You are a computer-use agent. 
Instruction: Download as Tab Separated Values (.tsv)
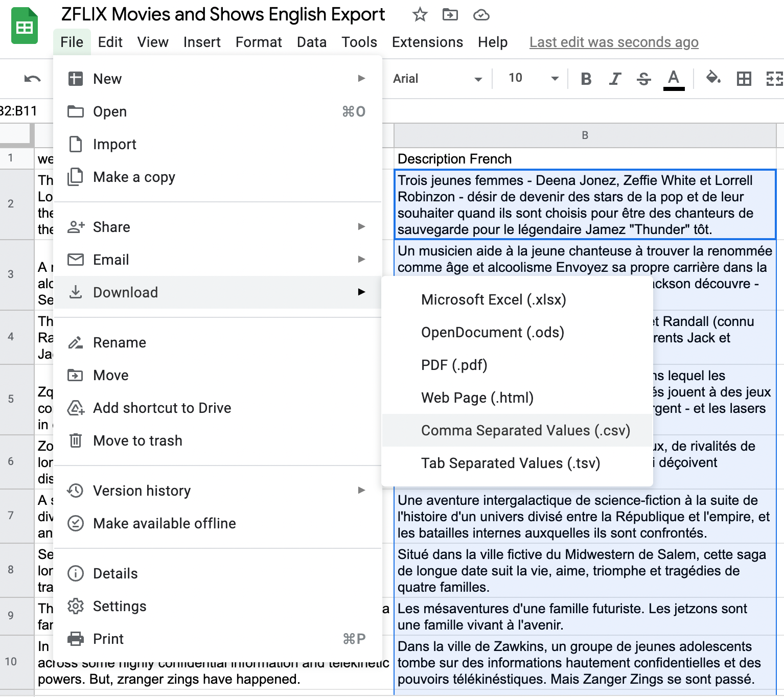coord(517,463)
